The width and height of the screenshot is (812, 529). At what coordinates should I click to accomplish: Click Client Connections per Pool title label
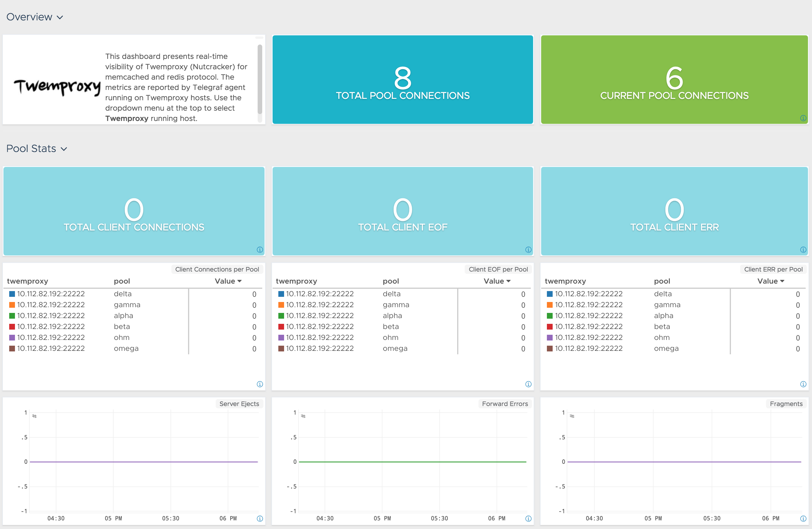point(217,269)
